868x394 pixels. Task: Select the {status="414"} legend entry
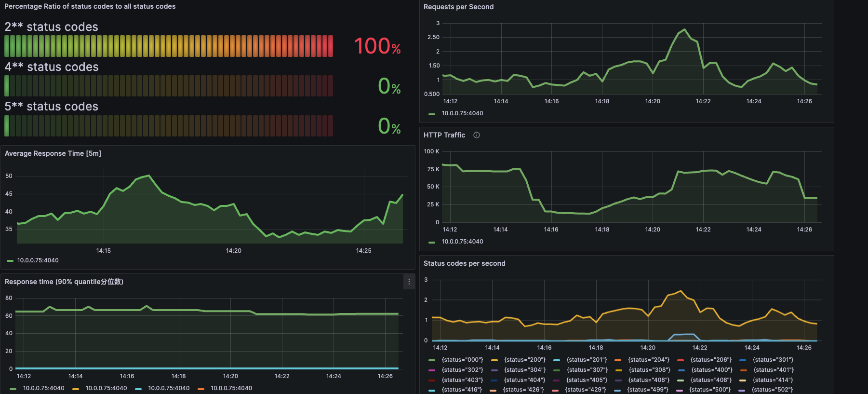(x=773, y=380)
